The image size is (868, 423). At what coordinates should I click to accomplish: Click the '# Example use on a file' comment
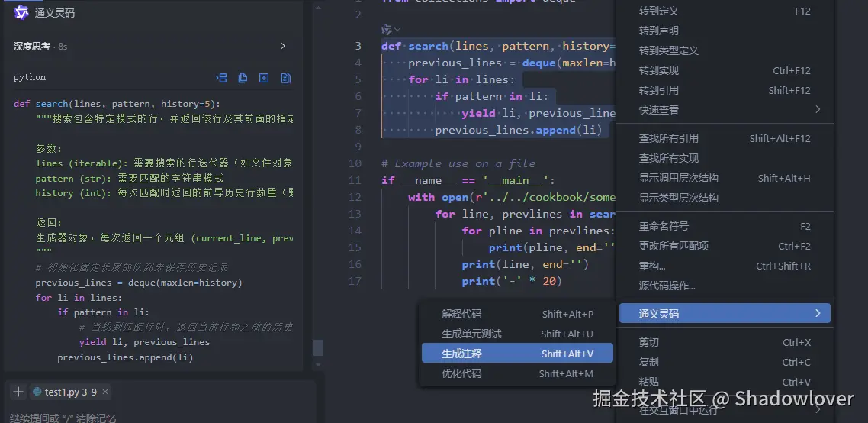(x=458, y=163)
